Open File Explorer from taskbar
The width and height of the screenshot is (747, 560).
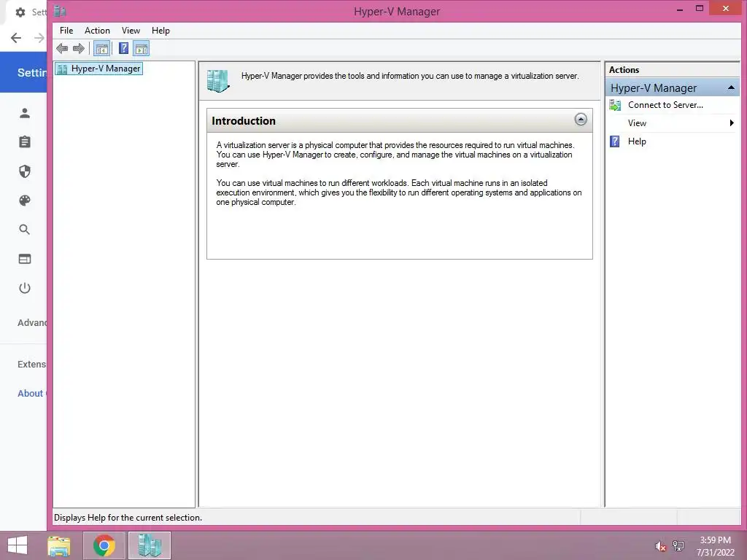click(59, 545)
